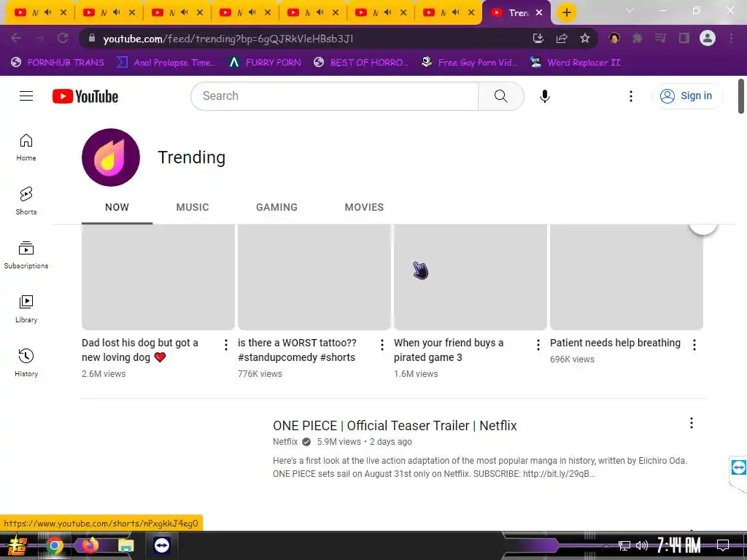
Task: Open the Netflix channel link
Action: [x=285, y=441]
